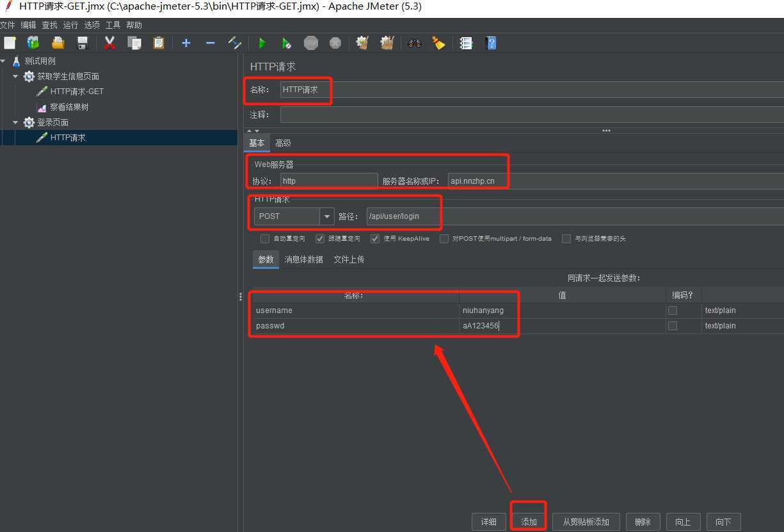Click the Paste clipboard icon in toolbar
Viewport: 784px width, 532px height.
pos(158,44)
